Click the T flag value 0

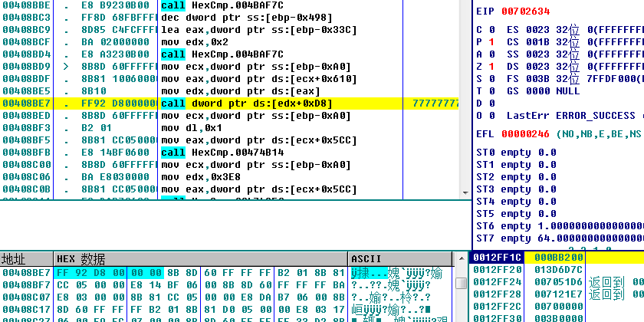(x=491, y=91)
